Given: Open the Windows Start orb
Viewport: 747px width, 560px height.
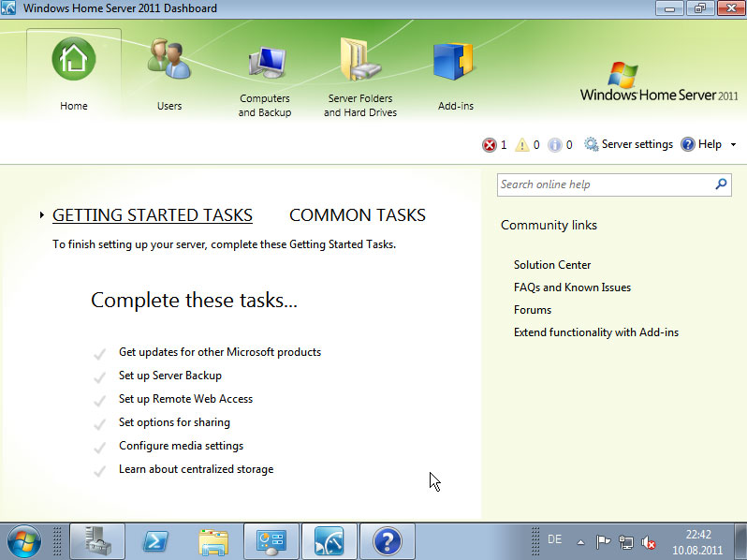Looking at the screenshot, I should click(x=23, y=541).
